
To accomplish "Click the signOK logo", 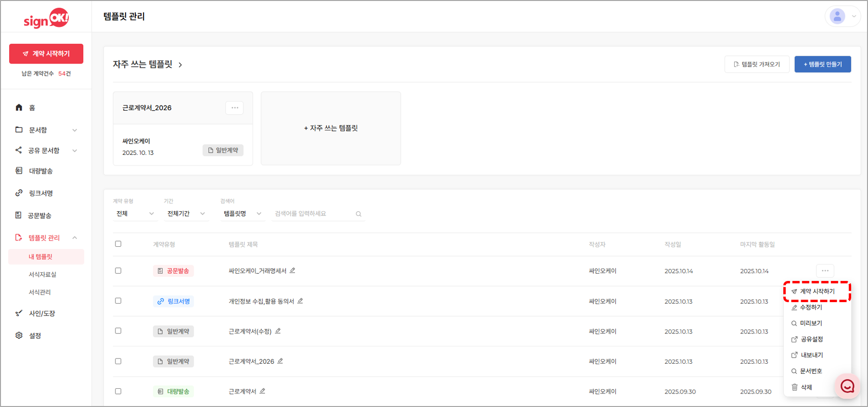I will [46, 19].
